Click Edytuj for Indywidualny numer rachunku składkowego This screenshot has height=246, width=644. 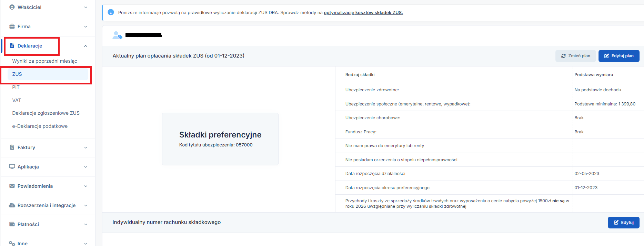pyautogui.click(x=623, y=223)
